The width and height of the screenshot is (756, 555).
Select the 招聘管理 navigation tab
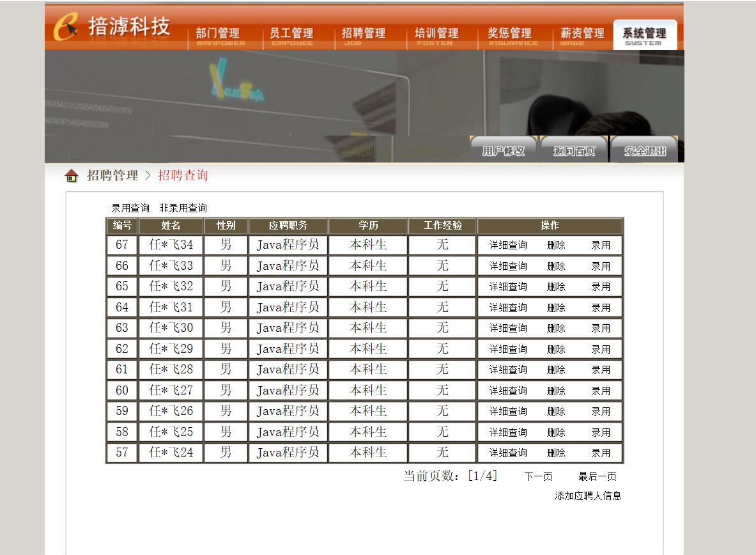364,35
